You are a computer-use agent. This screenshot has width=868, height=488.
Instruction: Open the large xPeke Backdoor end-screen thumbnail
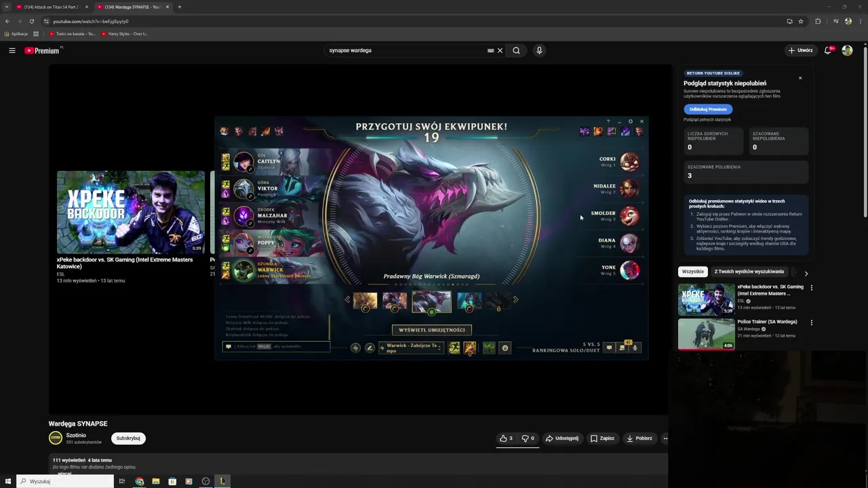[x=131, y=212]
